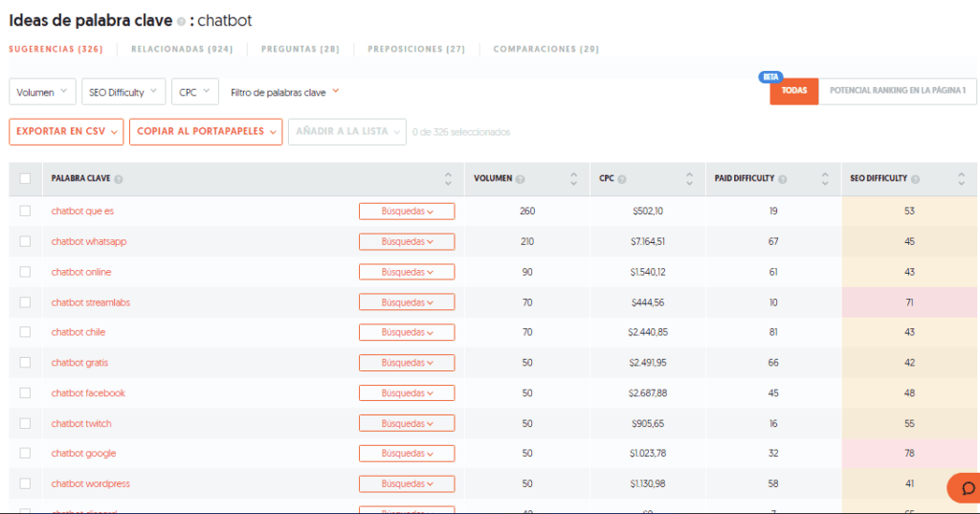Open the chatbot chile keyword link
The height and width of the screenshot is (514, 980).
point(78,332)
